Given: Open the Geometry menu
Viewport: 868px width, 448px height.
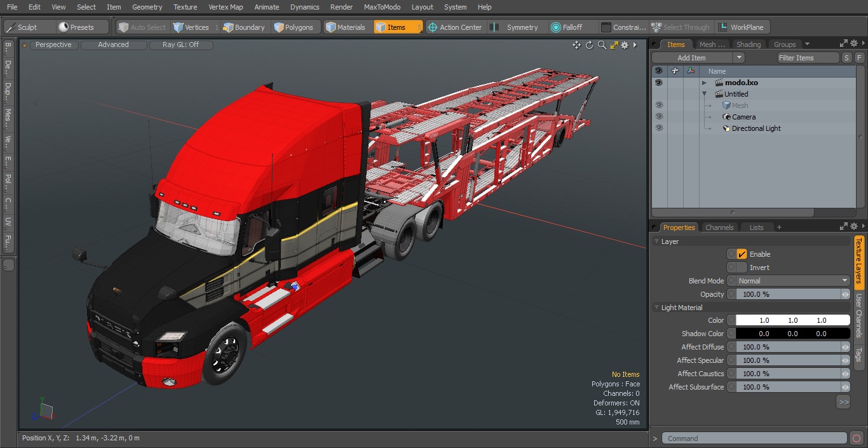Looking at the screenshot, I should click(147, 7).
